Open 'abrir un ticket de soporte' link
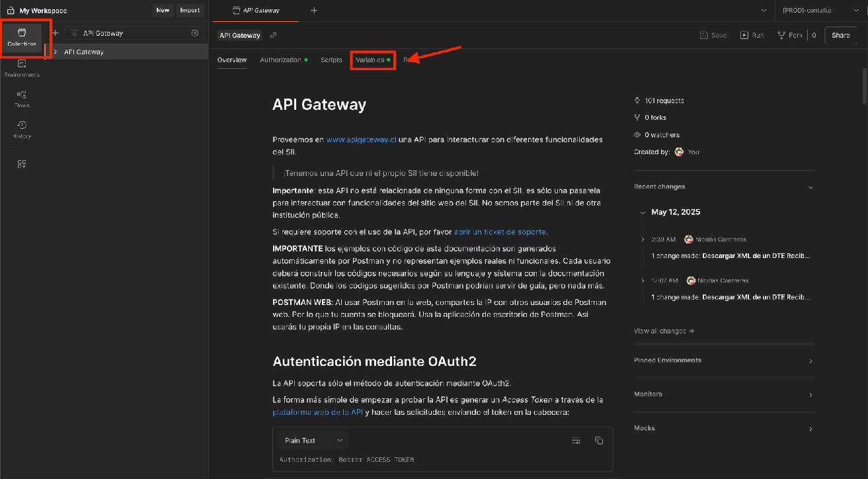The width and height of the screenshot is (868, 479). [500, 232]
